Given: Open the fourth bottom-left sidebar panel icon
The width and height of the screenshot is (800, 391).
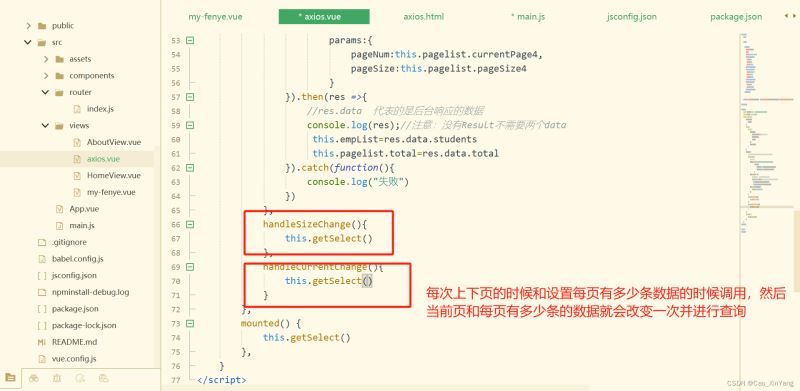Looking at the screenshot, I should tap(80, 378).
